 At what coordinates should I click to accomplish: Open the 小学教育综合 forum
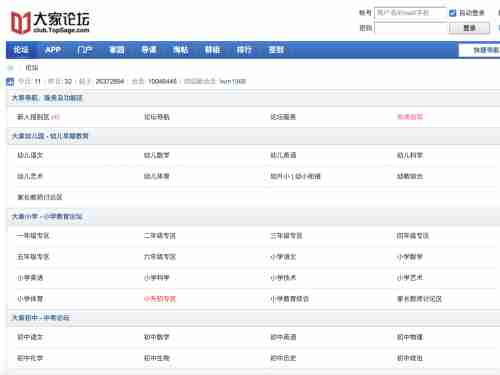[x=289, y=299]
